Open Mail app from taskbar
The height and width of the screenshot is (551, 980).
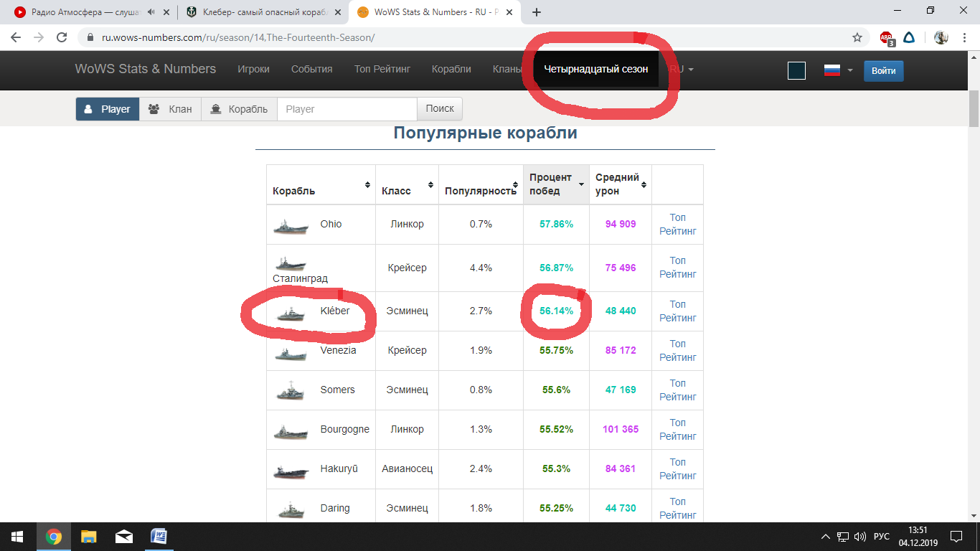pos(123,537)
